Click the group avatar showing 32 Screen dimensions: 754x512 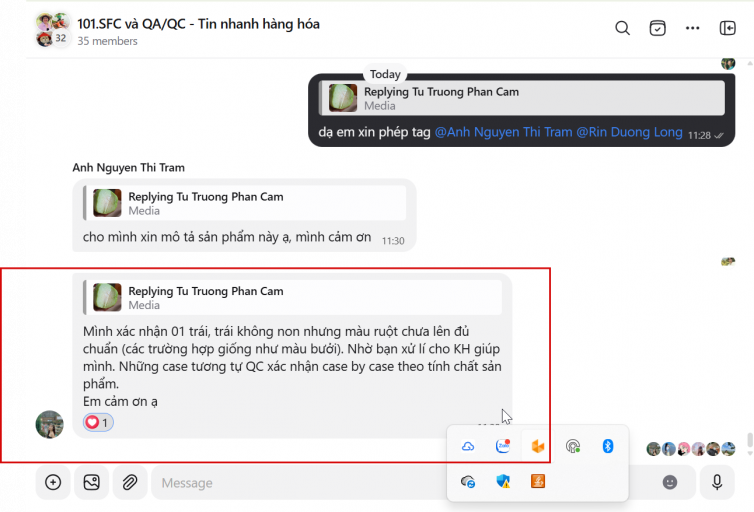[x=53, y=30]
